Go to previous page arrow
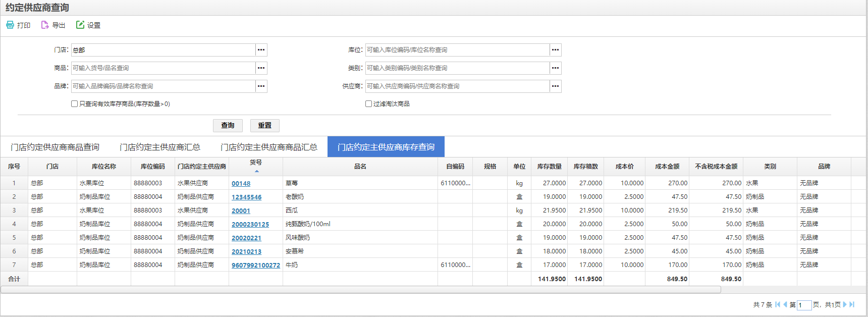 [785, 304]
